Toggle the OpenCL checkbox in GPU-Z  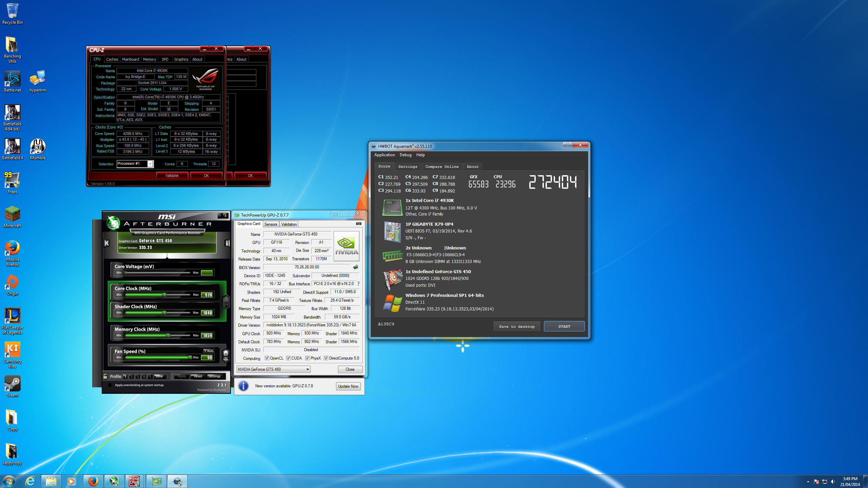267,358
